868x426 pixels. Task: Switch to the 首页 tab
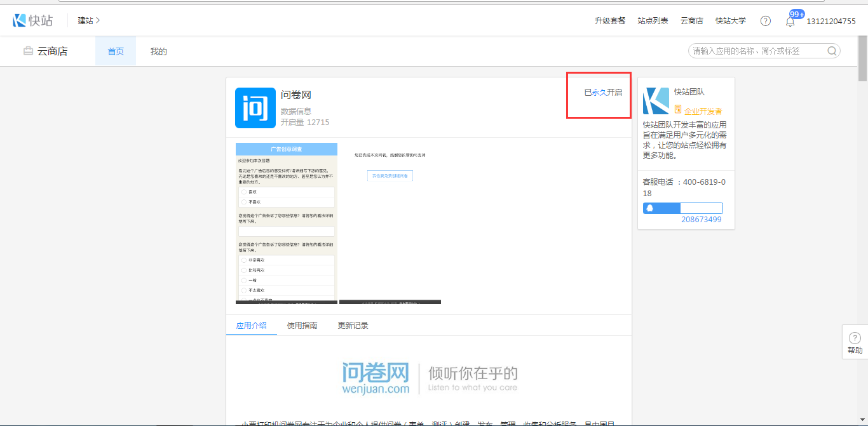click(116, 51)
